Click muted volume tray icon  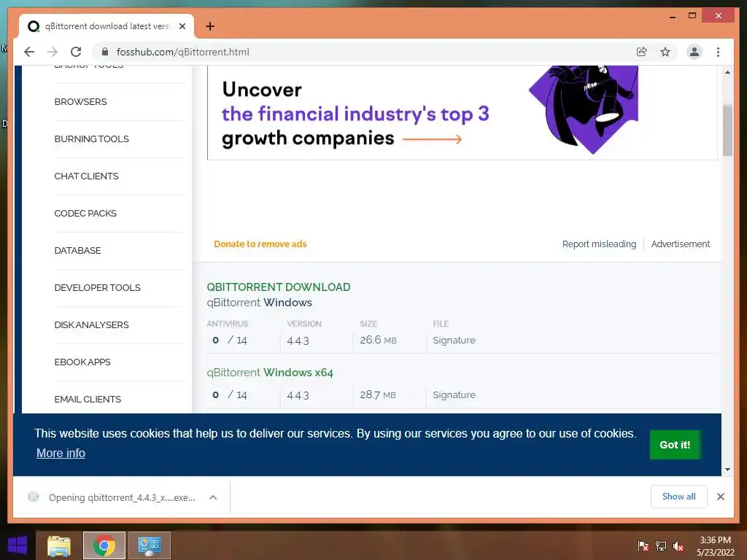678,545
